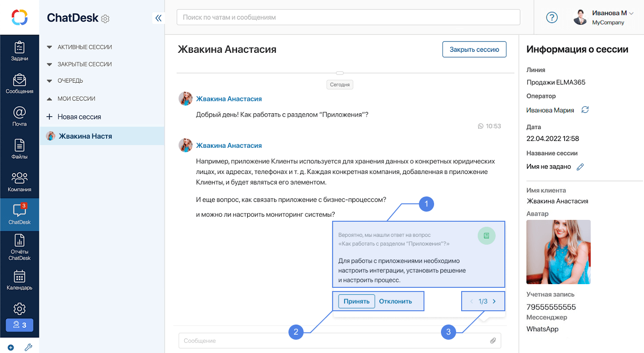Start a Новая сессия
Screen dimensions: 644x353
tap(79, 117)
